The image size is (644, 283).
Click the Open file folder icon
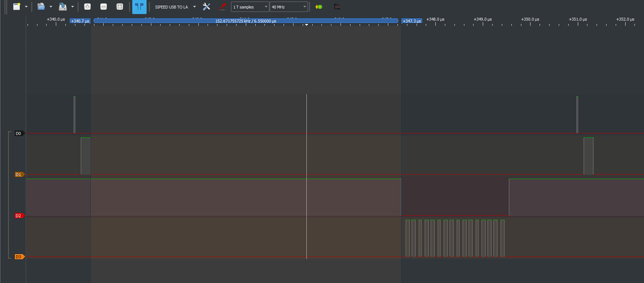[41, 6]
